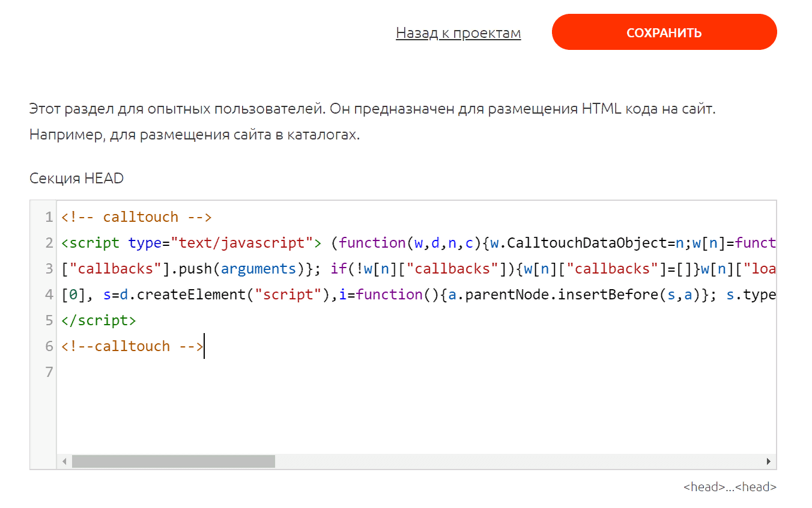This screenshot has height=508, width=812.
Task: Click line number 4 in gutter
Action: 49,295
